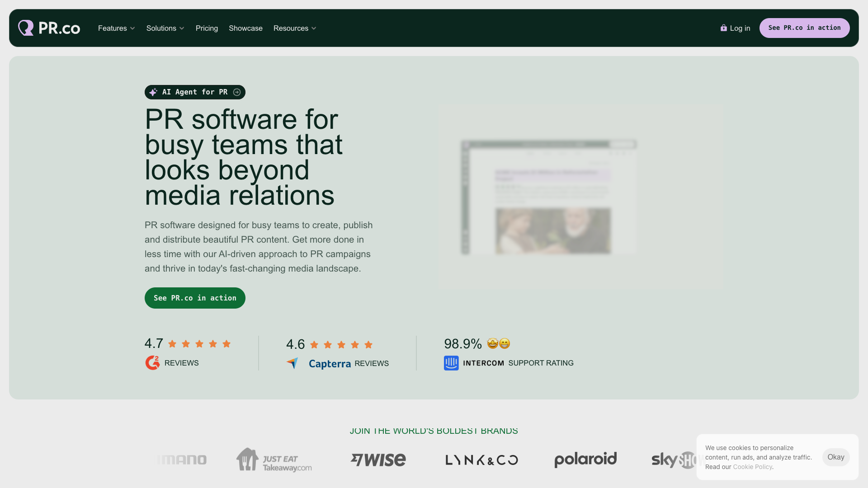Click the purple See PR.co in action button
868x488 pixels.
(x=805, y=28)
